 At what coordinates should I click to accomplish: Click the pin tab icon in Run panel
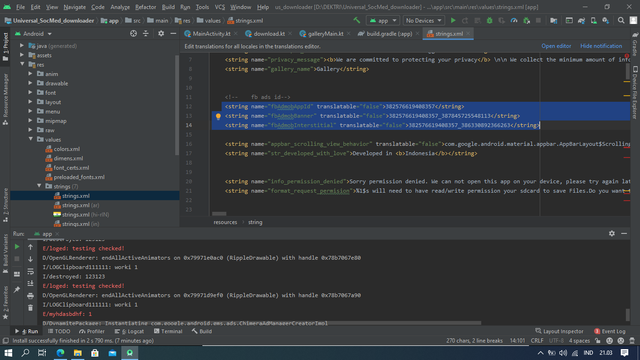coord(17,289)
